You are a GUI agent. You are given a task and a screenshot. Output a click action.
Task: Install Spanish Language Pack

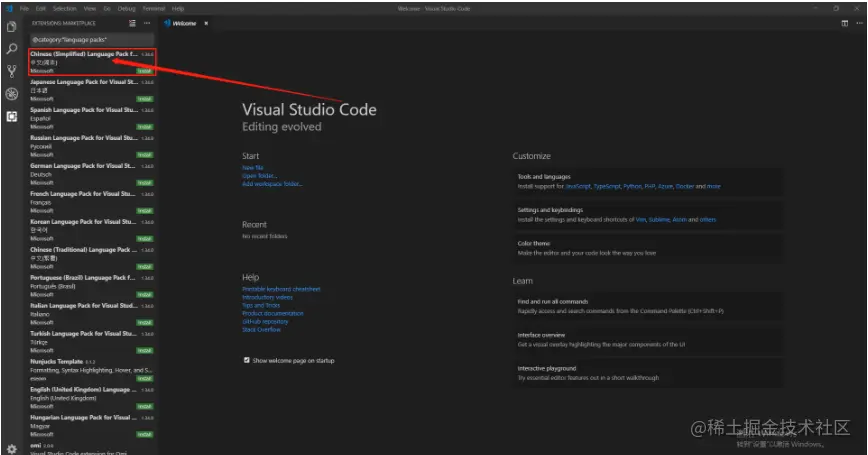pos(145,127)
